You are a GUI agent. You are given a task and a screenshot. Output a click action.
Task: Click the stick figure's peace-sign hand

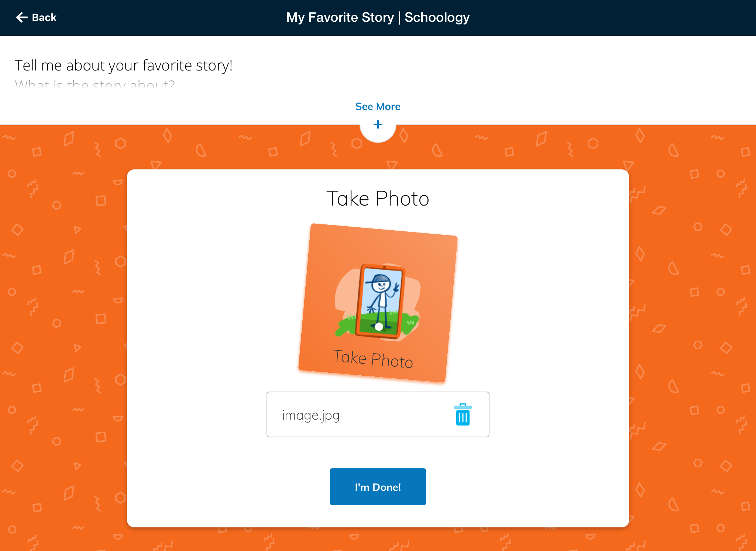396,287
